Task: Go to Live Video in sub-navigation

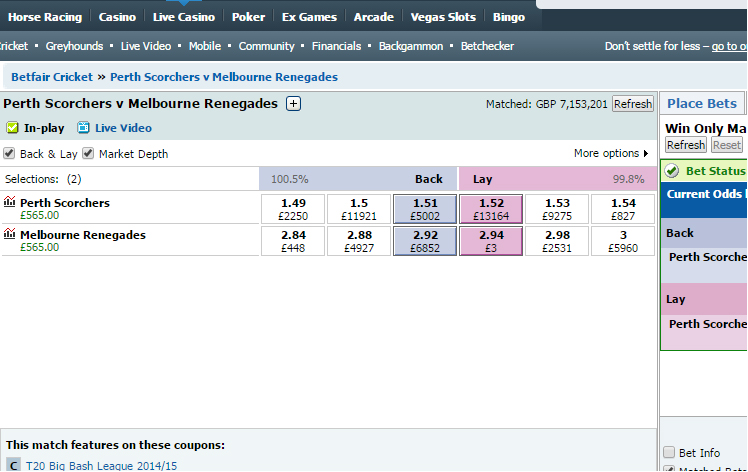Action: (x=145, y=46)
